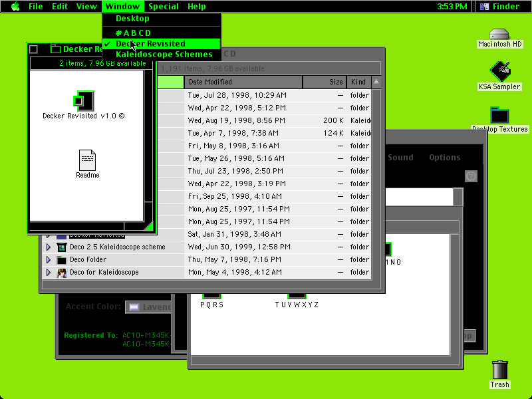532x399 pixels.
Task: Click date Tue, Jul 28, 1998, 10:29 AM
Action: pyautogui.click(x=237, y=95)
